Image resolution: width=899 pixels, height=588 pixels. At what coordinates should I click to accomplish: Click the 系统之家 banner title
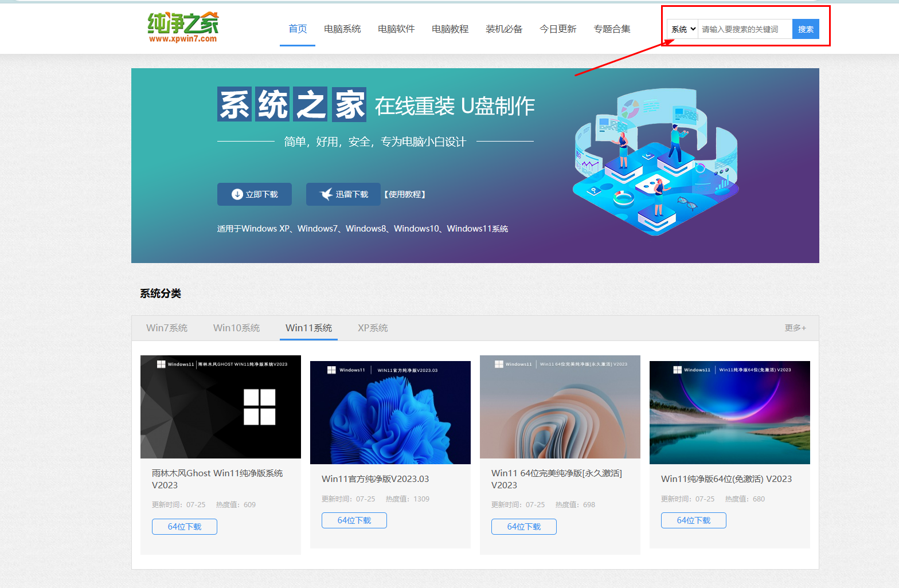click(x=292, y=104)
